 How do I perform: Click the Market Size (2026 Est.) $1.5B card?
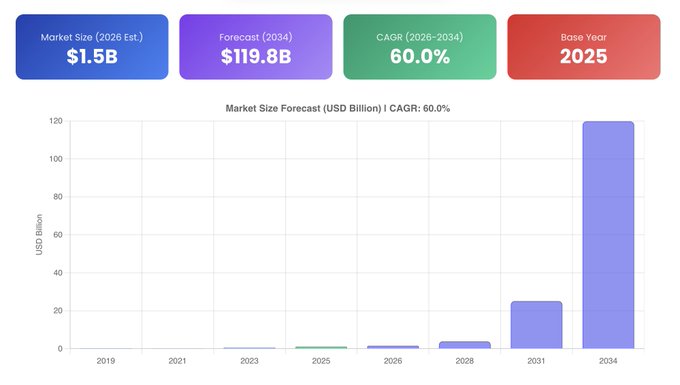click(92, 47)
